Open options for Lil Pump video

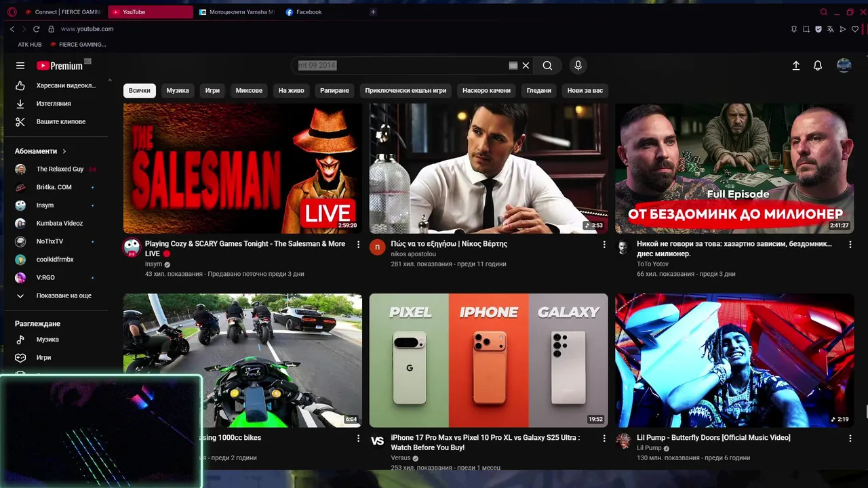coord(850,439)
